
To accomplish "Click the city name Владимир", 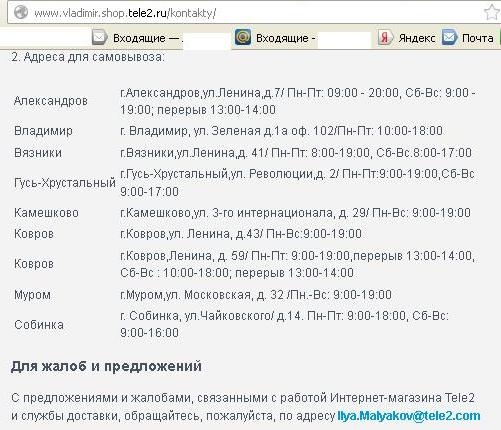I will pos(43,131).
